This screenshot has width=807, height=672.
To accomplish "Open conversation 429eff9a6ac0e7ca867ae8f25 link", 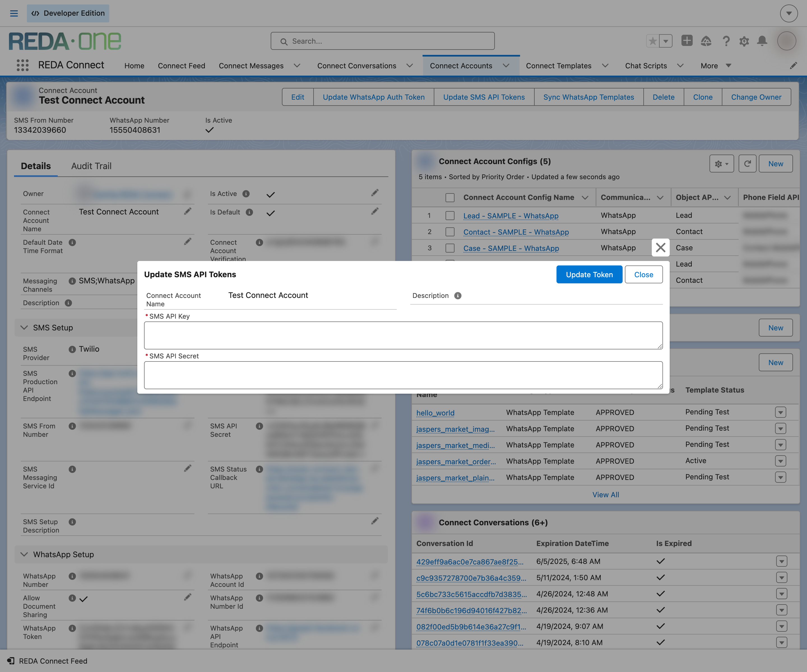I will coord(470,562).
